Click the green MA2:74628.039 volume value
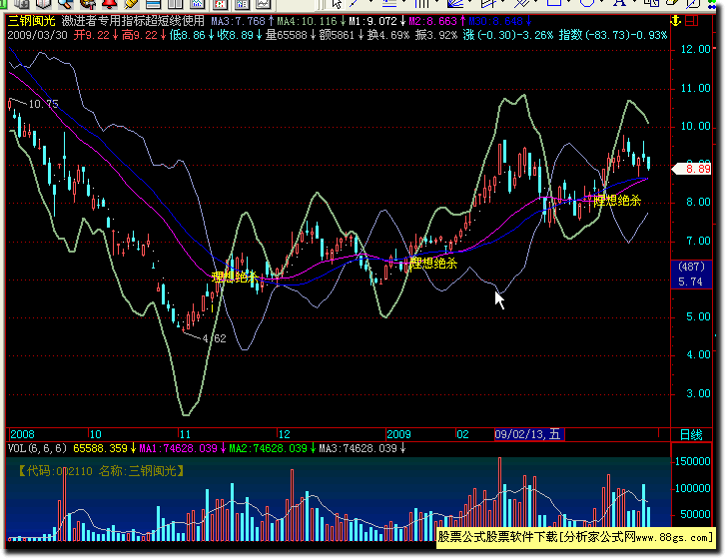This screenshot has height=560, width=728. pos(268,448)
